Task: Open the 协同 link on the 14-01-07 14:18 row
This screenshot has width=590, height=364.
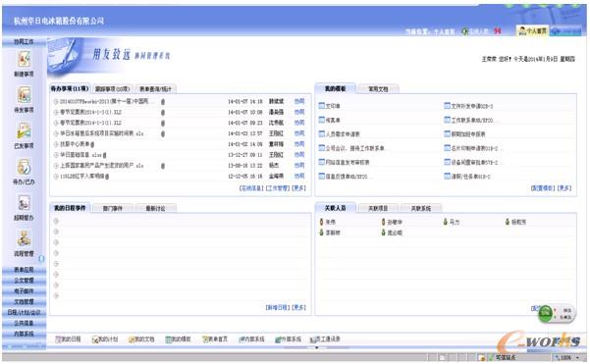Action: pyautogui.click(x=299, y=101)
